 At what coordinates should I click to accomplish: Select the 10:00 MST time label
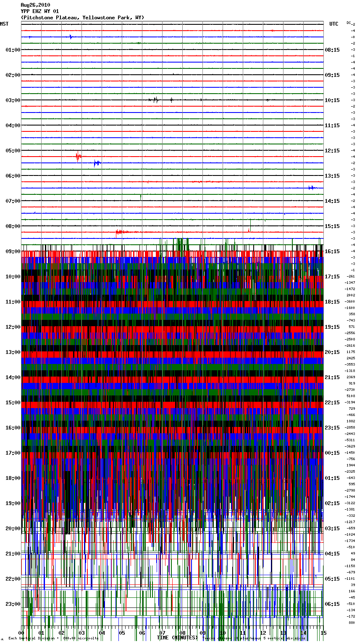(x=13, y=277)
